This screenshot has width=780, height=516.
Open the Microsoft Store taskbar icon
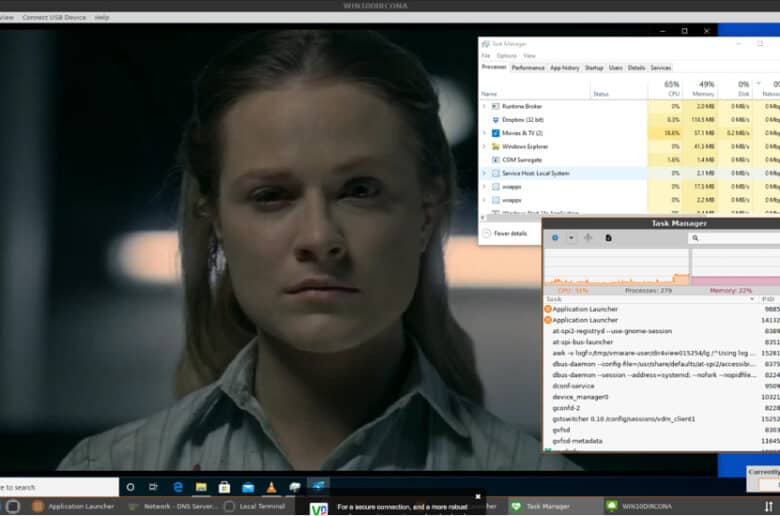[x=224, y=487]
